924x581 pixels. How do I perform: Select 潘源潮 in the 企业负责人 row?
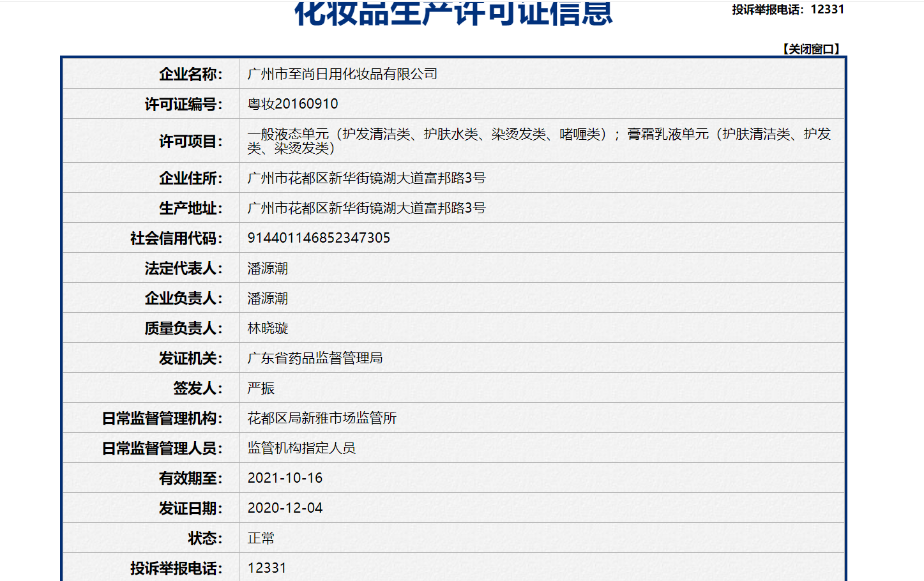click(268, 298)
